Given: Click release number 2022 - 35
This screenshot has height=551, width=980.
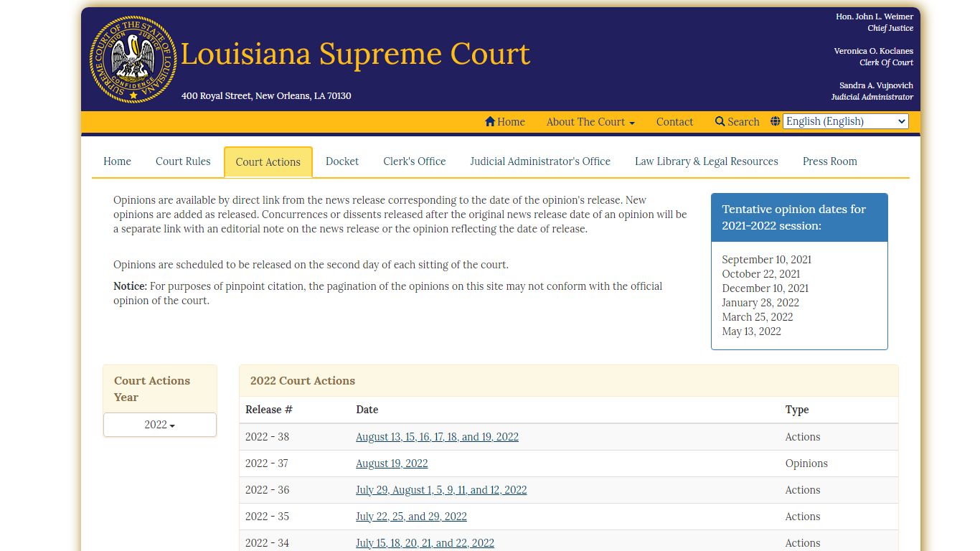Looking at the screenshot, I should point(267,517).
